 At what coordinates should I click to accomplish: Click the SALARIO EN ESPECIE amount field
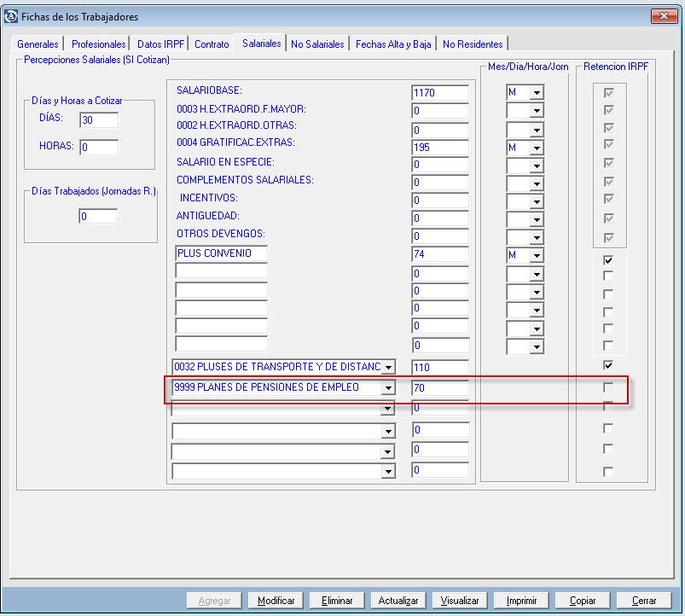coord(440,165)
